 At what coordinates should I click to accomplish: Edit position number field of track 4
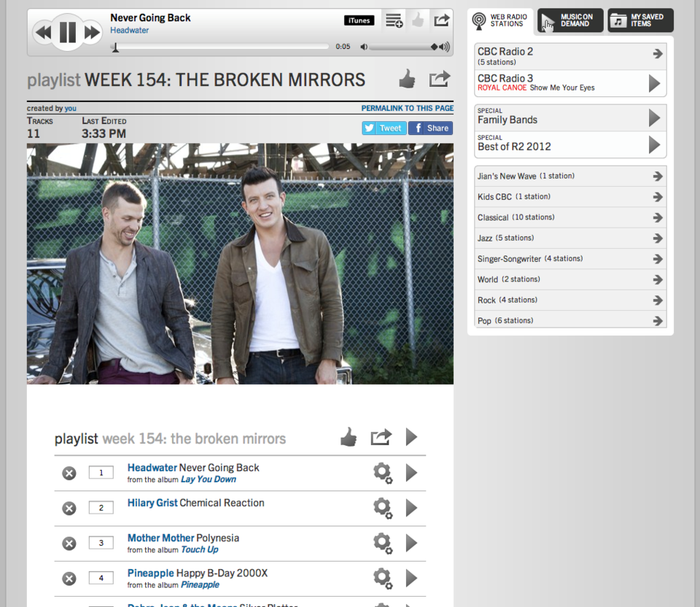[101, 578]
